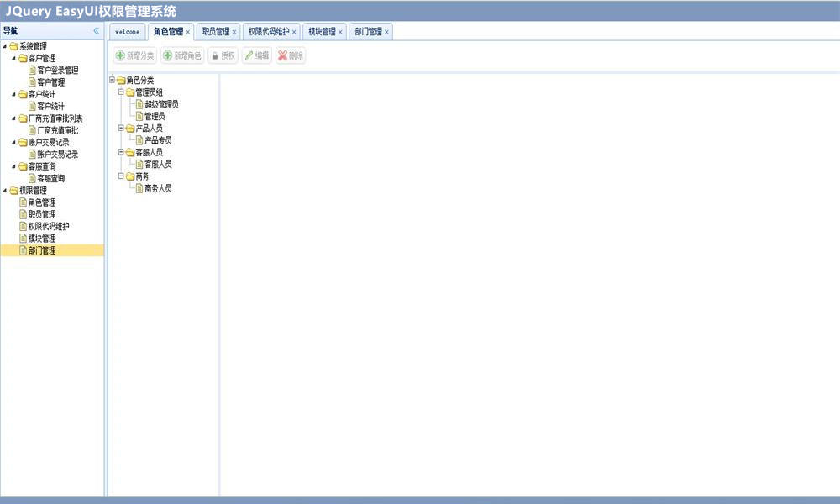The width and height of the screenshot is (840, 504).
Task: Collapse the 客服人员 folder node box
Action: tap(121, 152)
